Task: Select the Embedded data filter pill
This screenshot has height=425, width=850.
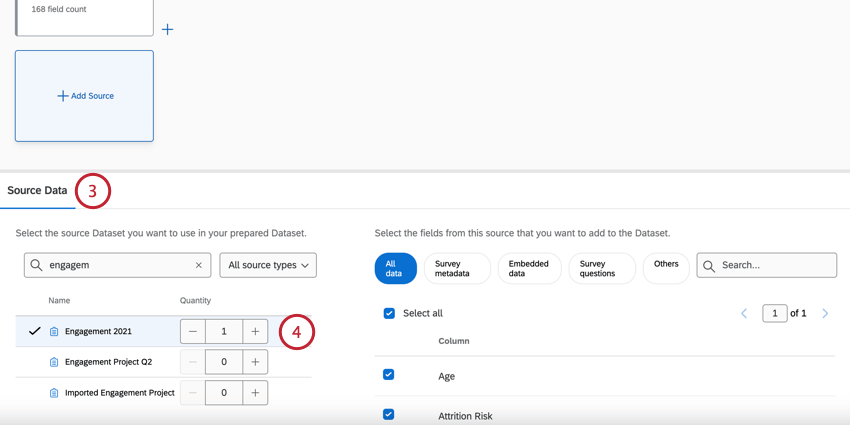Action: [x=529, y=268]
